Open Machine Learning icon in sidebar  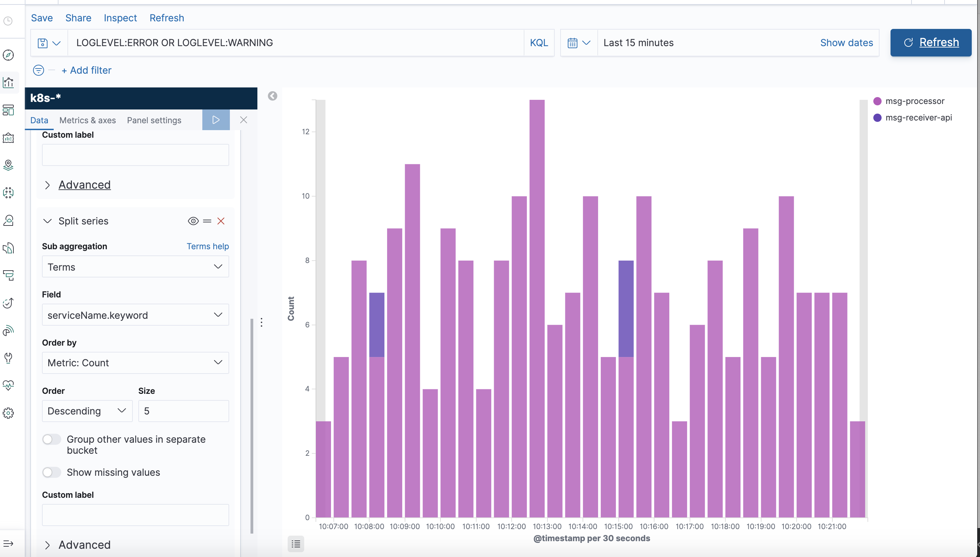click(8, 193)
